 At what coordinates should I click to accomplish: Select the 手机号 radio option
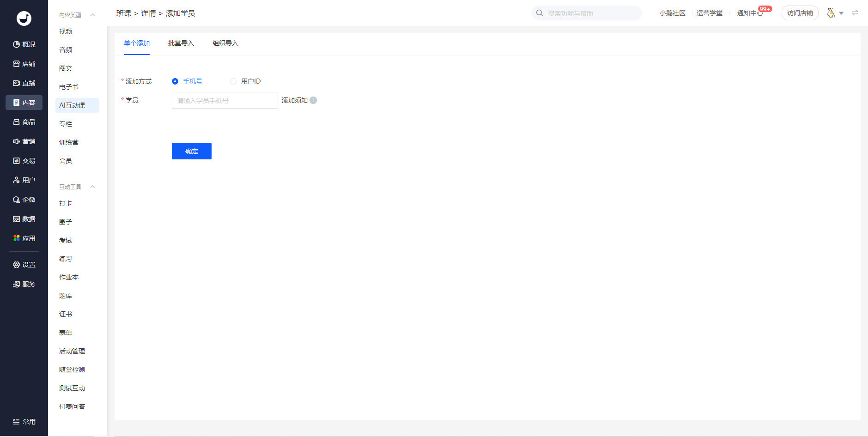tap(175, 81)
